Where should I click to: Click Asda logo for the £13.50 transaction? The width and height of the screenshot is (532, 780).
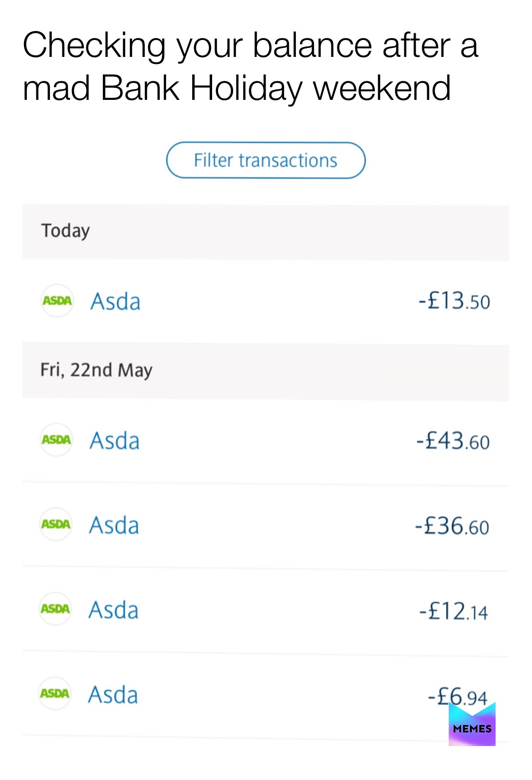57,301
